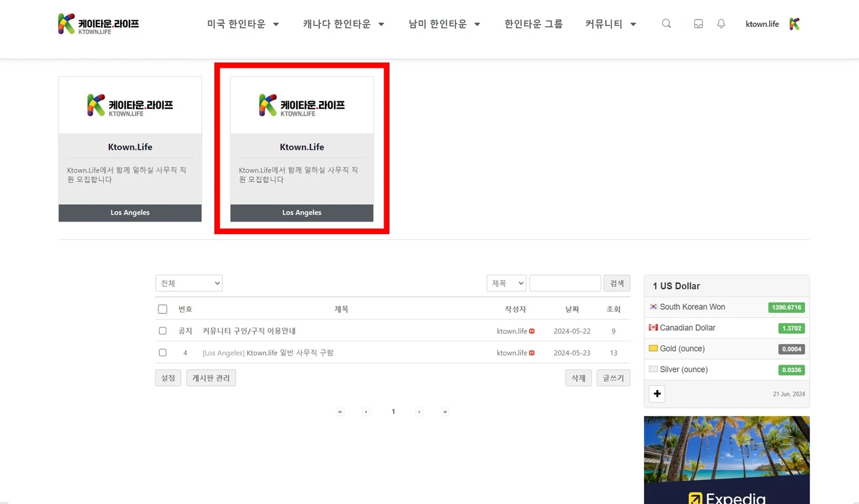This screenshot has height=504, width=859.
Task: Click the 글쓰기 write button
Action: (613, 378)
